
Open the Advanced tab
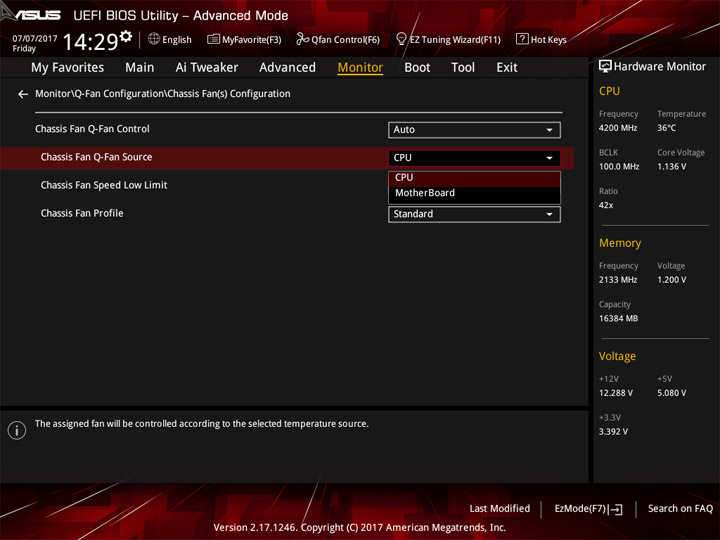click(x=287, y=68)
